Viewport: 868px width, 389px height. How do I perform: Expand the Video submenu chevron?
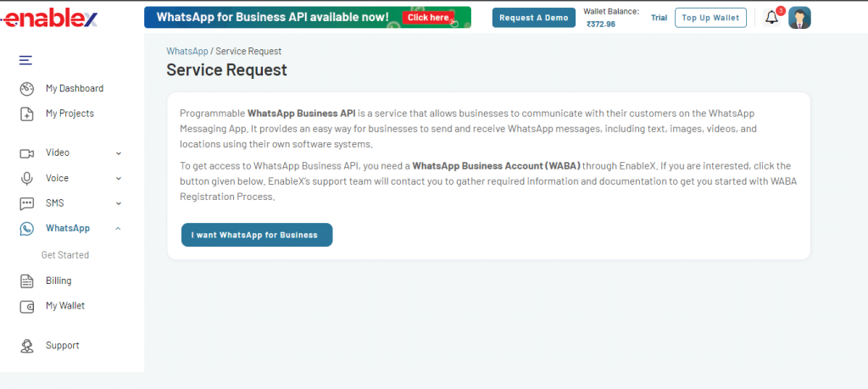tap(119, 153)
